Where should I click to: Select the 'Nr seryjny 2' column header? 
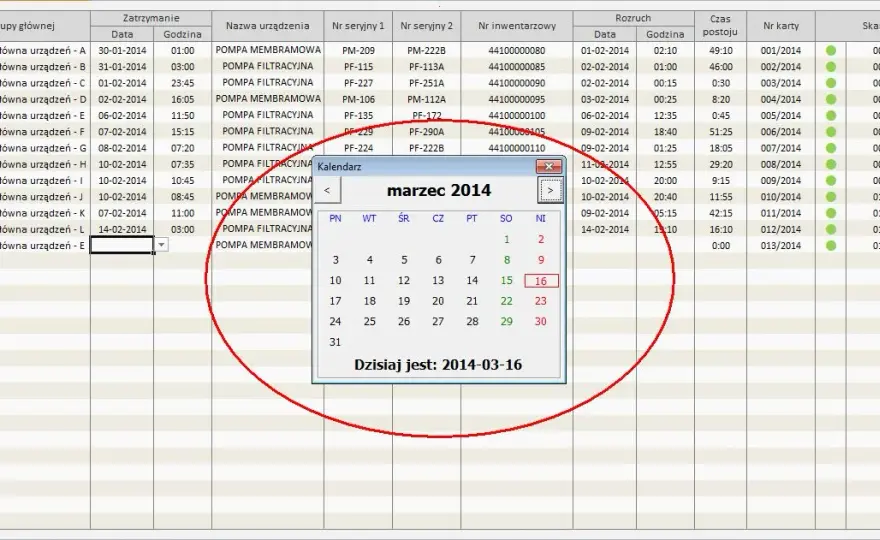[x=427, y=26]
